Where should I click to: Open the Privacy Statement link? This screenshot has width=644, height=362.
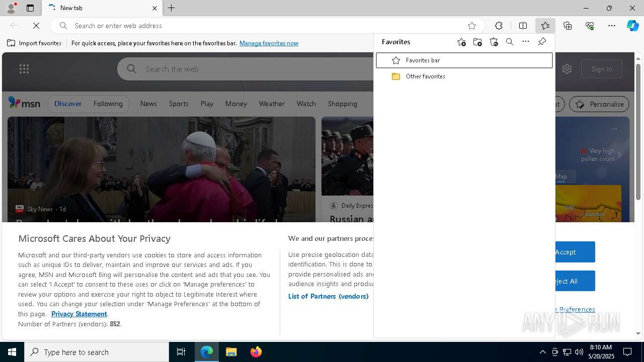pyautogui.click(x=79, y=314)
